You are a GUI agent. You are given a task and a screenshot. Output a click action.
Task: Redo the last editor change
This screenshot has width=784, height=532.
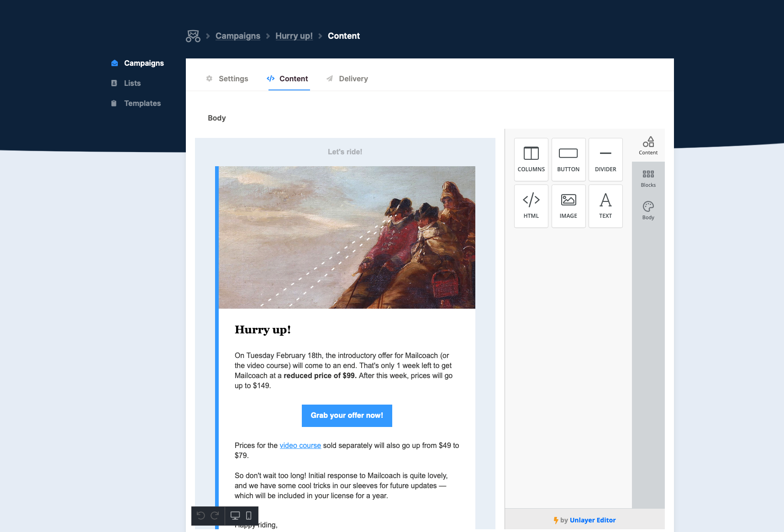coord(215,516)
